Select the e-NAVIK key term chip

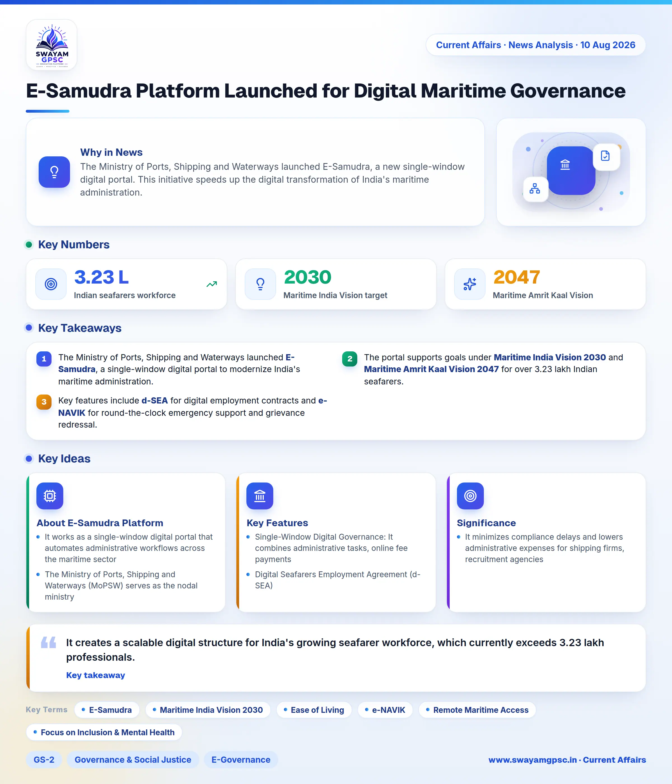point(385,710)
